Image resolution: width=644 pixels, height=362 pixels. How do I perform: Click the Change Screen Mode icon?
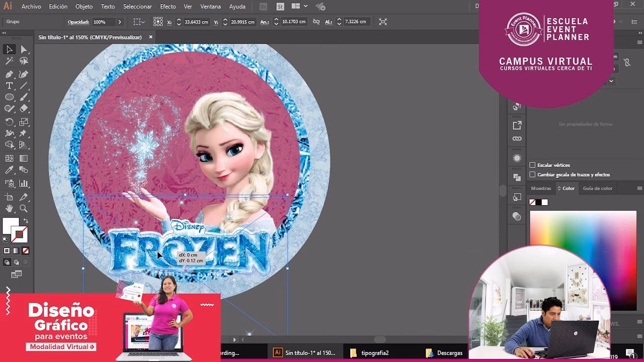click(17, 275)
